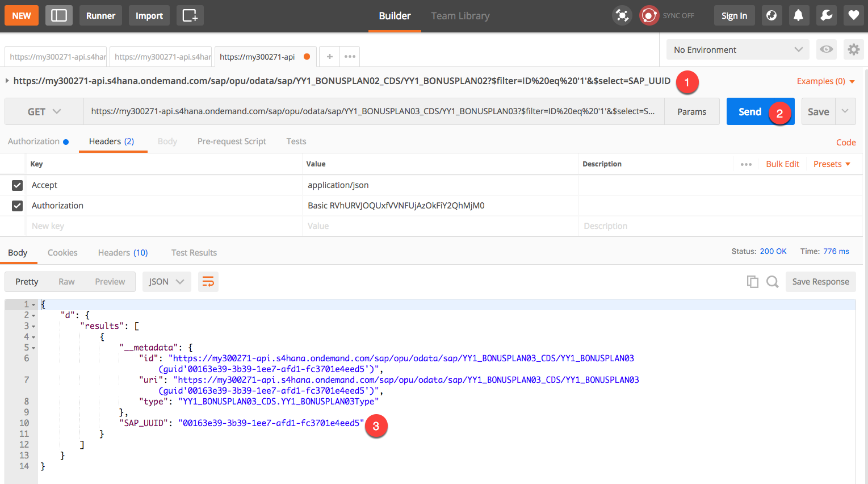Screen dimensions: 868x484
Task: Click the Save Response button
Action: pyautogui.click(x=820, y=282)
